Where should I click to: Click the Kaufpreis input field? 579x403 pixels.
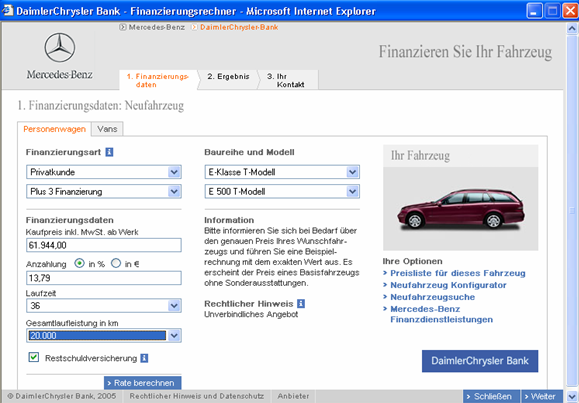[104, 245]
